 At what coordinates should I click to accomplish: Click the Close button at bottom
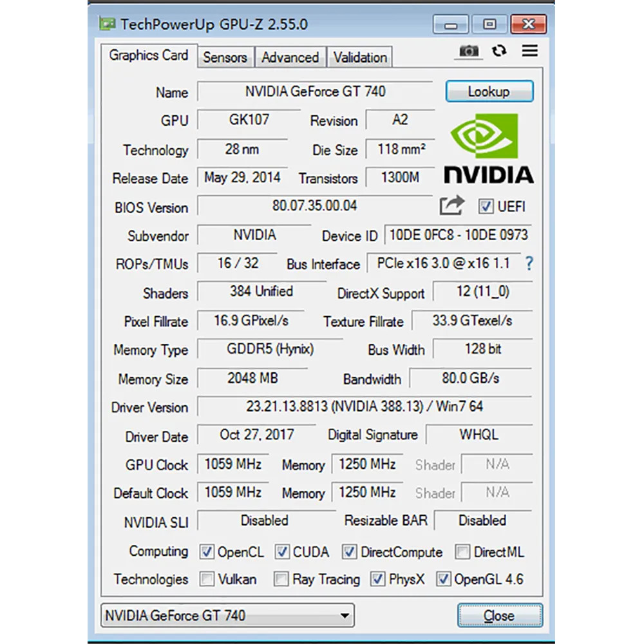tap(500, 615)
